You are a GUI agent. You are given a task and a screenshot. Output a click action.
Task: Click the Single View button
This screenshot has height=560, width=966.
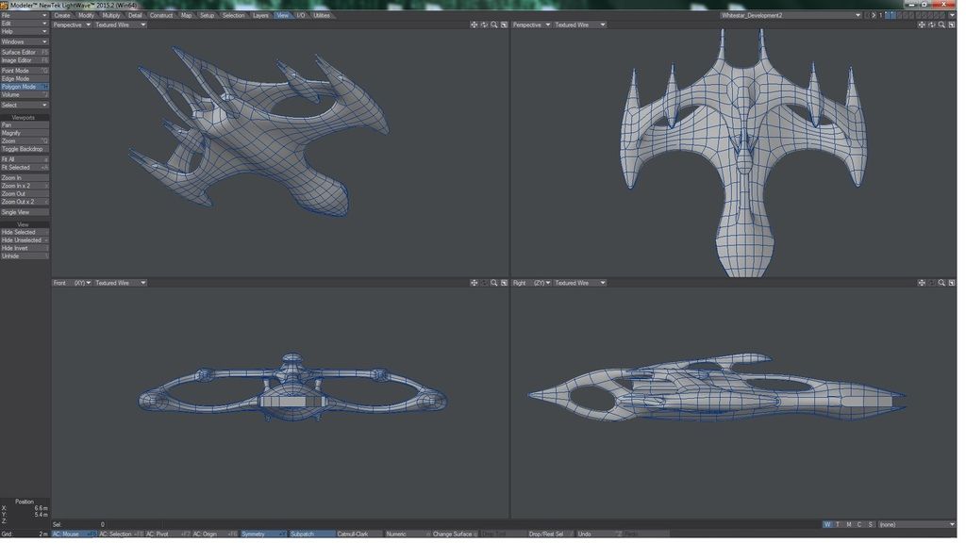[x=25, y=212]
